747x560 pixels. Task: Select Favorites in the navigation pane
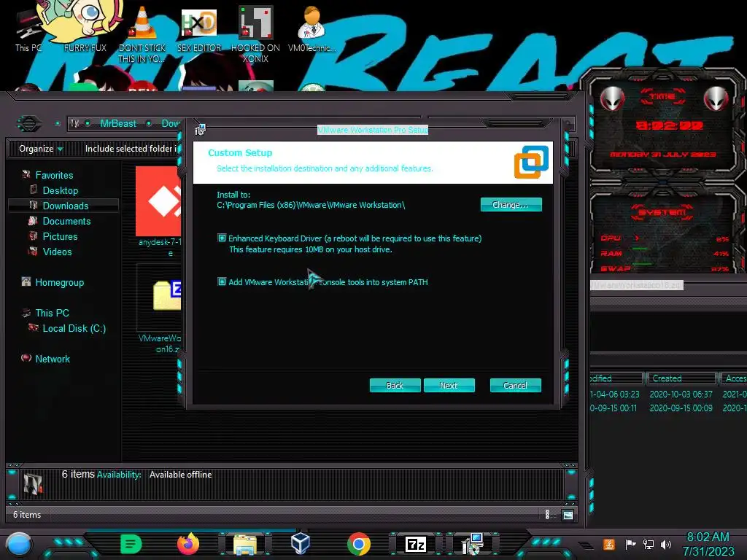point(54,175)
